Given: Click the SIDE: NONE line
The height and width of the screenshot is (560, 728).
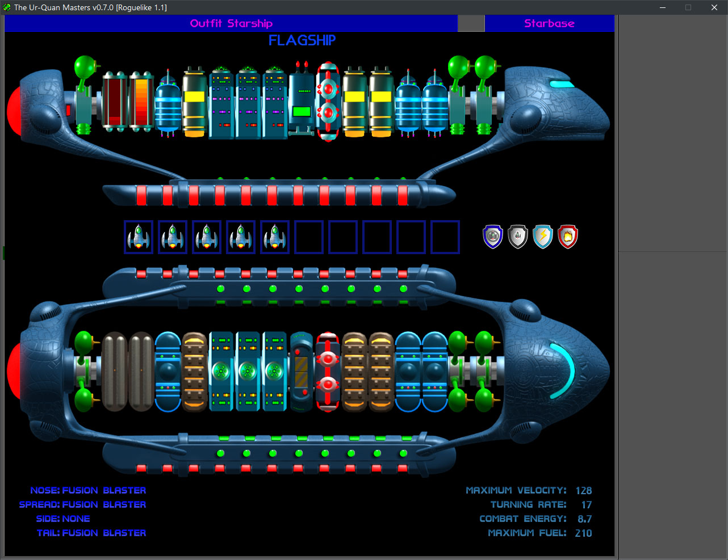Looking at the screenshot, I should tap(63, 519).
